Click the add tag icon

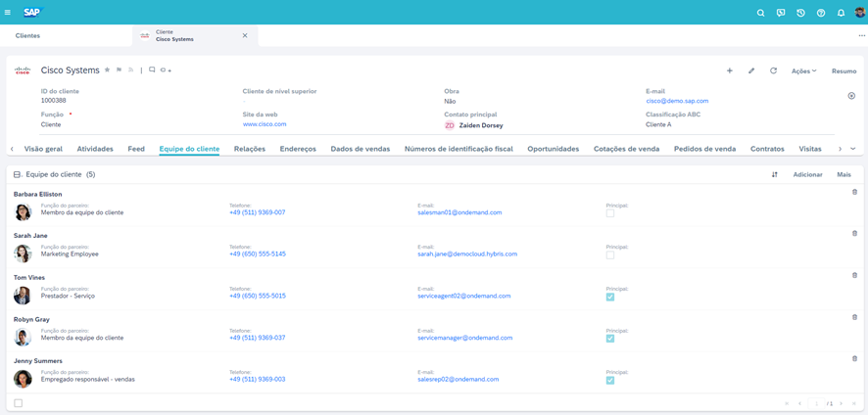point(166,70)
